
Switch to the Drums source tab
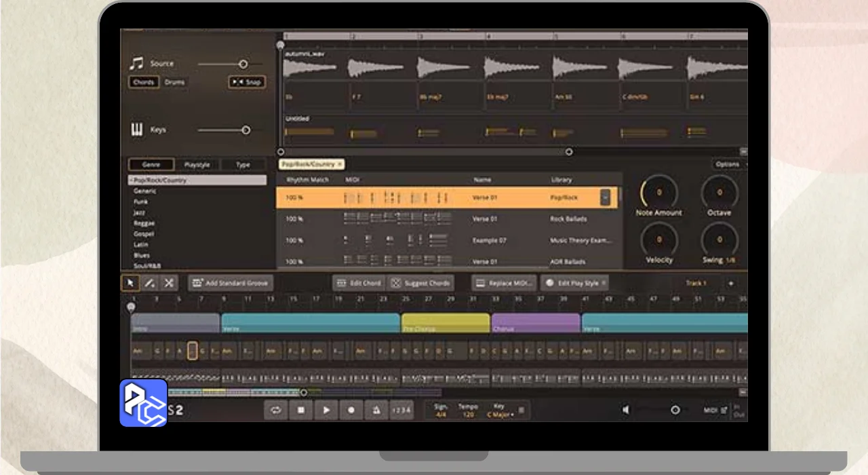pyautogui.click(x=174, y=82)
